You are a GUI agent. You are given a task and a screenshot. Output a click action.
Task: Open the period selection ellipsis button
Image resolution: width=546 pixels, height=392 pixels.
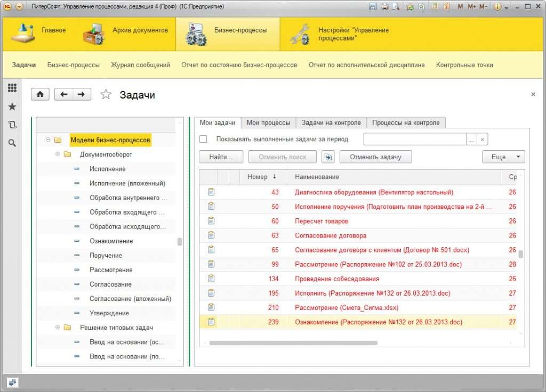(472, 139)
